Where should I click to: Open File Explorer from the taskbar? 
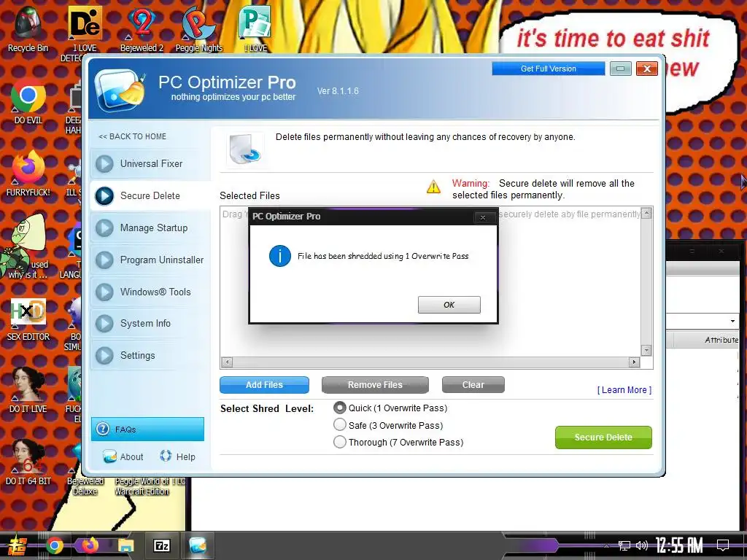(125, 545)
